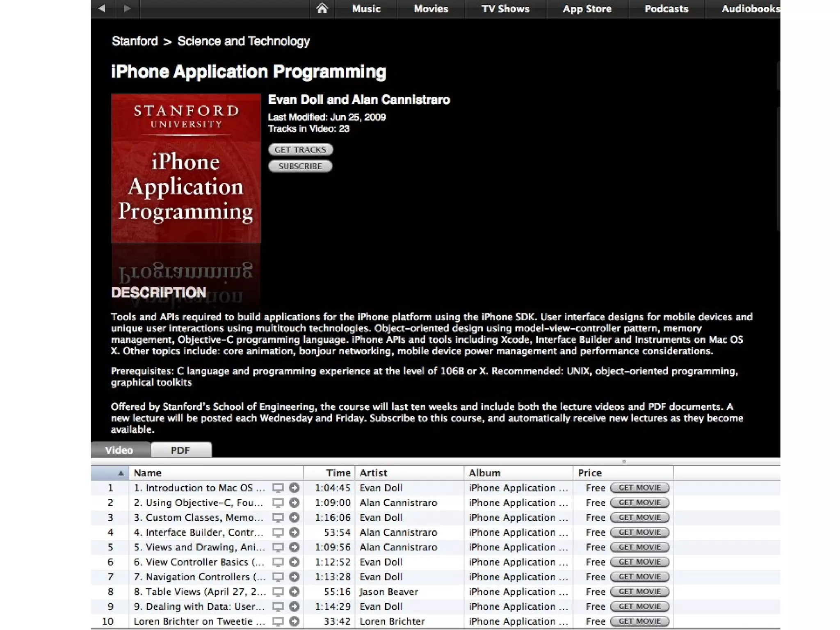Click arrow icon on Loren Brichter on Tweetie row
Screen dimensions: 840x630
(x=294, y=621)
